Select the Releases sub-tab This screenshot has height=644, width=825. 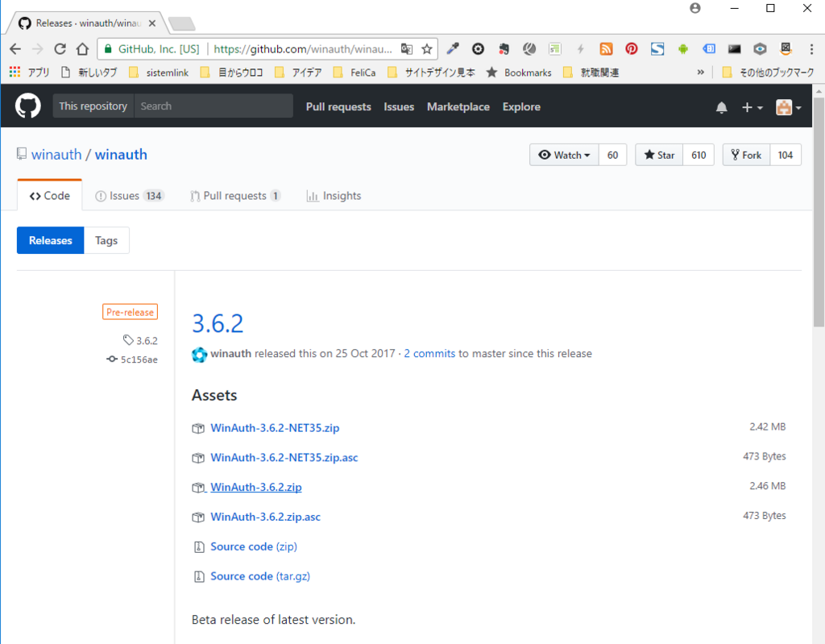pos(51,240)
